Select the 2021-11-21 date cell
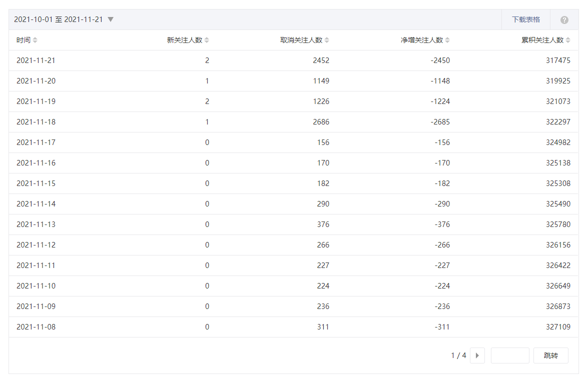Screen dimensions: 588x390 tap(36, 60)
